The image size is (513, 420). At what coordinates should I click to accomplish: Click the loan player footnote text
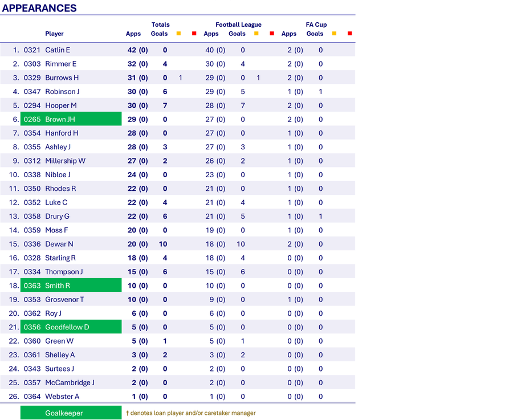pos(191,413)
